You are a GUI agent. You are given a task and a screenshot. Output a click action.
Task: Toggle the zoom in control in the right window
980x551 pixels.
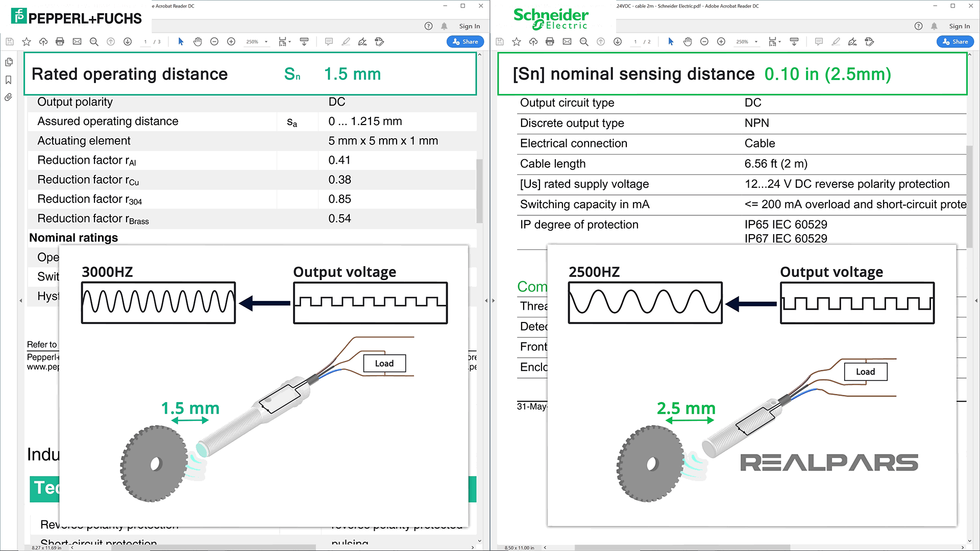(721, 42)
